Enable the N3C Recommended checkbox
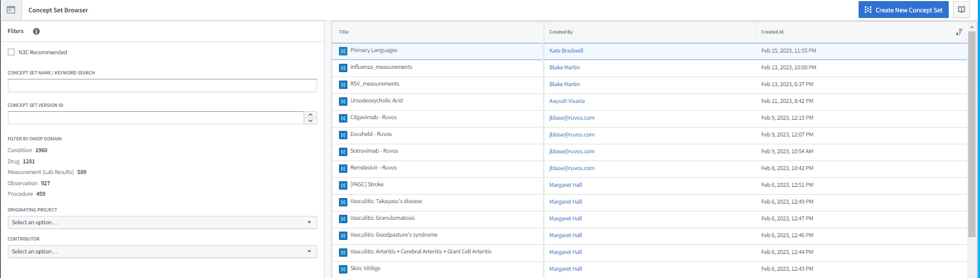The image size is (980, 278). (x=11, y=52)
